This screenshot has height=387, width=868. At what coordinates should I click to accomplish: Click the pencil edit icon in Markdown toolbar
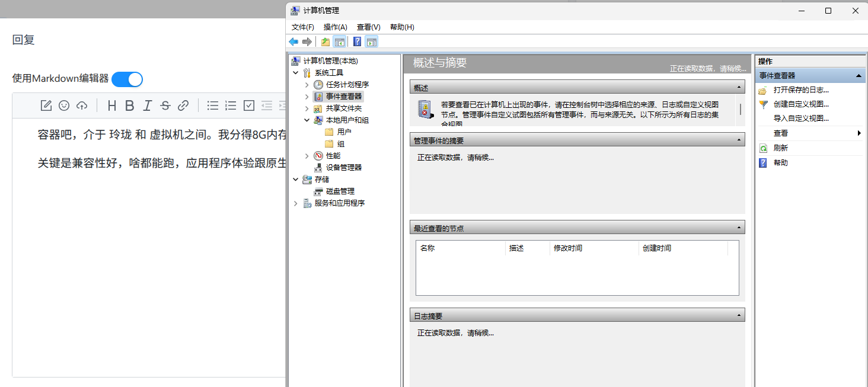[46, 105]
